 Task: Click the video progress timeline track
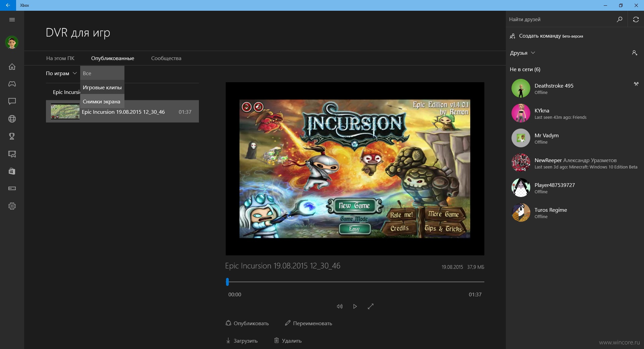pos(355,282)
